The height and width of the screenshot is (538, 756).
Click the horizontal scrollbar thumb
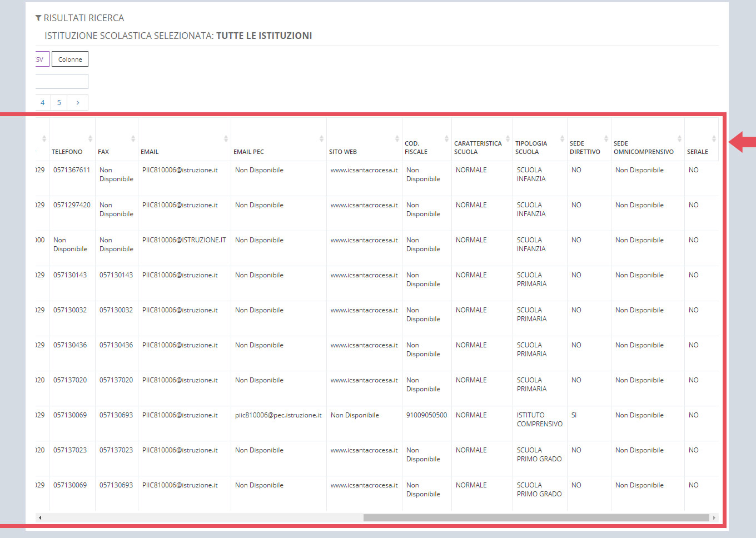coord(536,517)
